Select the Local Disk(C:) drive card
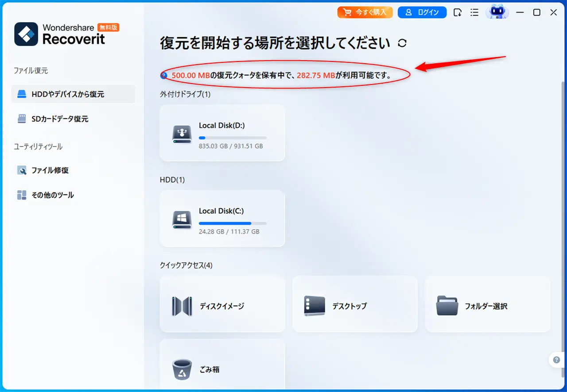This screenshot has width=567, height=392. click(x=222, y=218)
